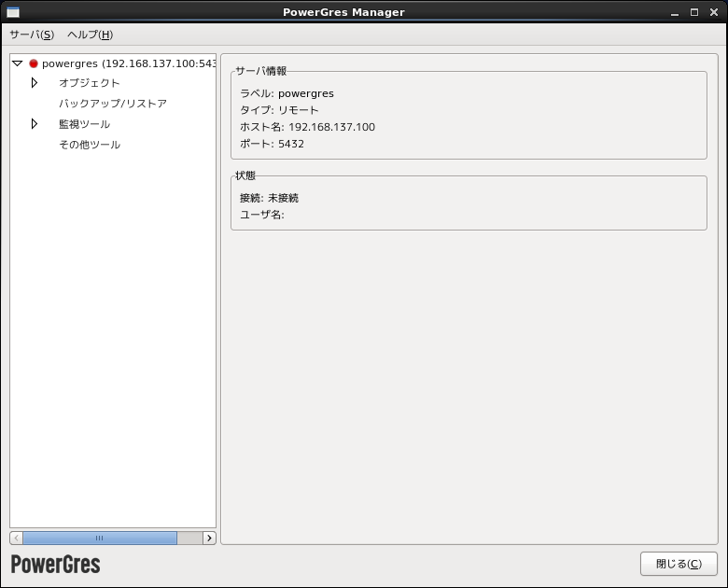Open the サーバ(S) menu

32,35
